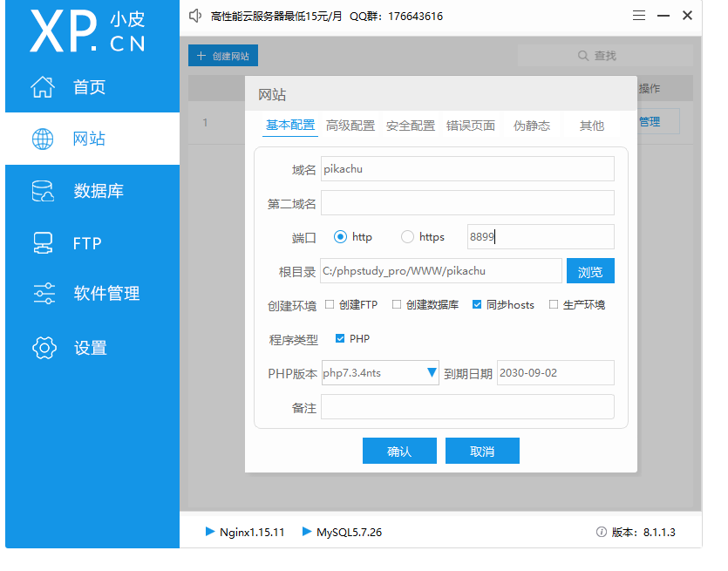Open software management sliders icon
Image resolution: width=728 pixels, height=571 pixels.
pos(44,294)
